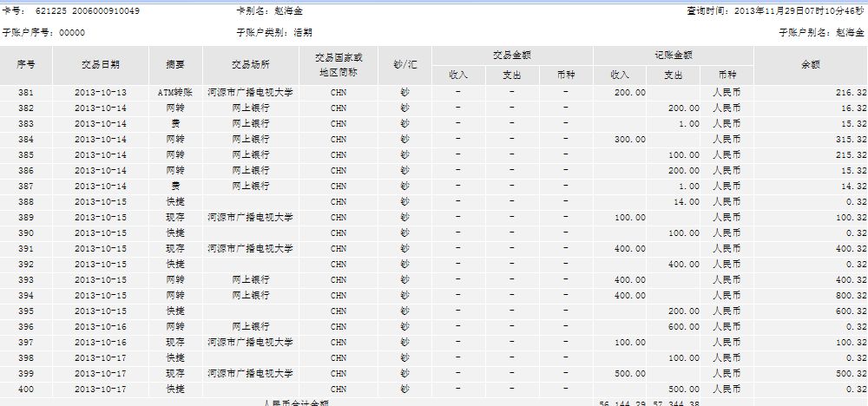Select sequence number 397
Image resolution: width=868 pixels, height=406 pixels.
click(x=26, y=341)
